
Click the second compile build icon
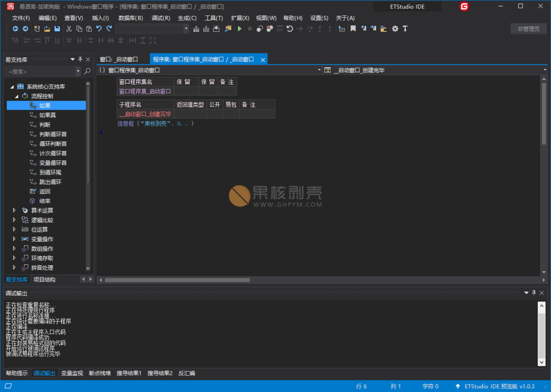click(206, 29)
